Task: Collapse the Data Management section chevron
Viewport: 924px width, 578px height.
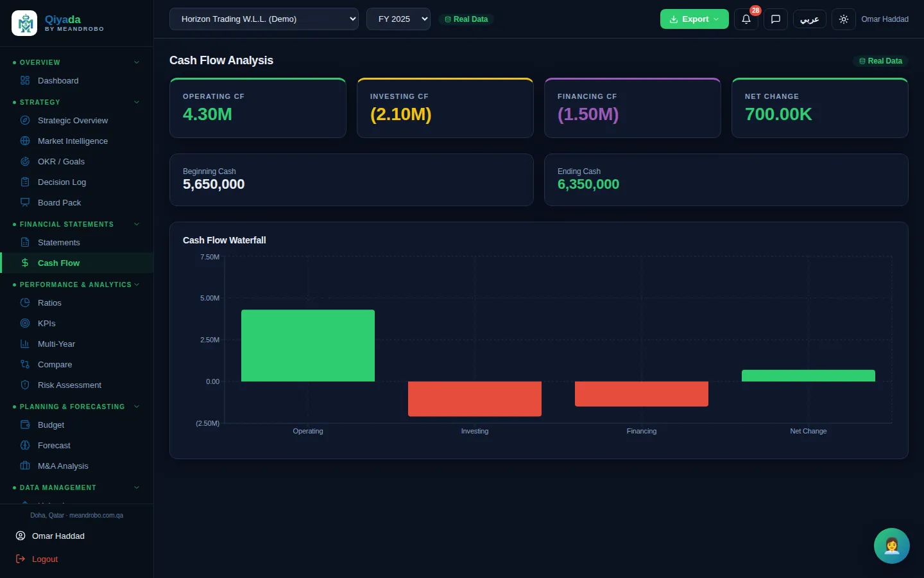Action: (137, 487)
